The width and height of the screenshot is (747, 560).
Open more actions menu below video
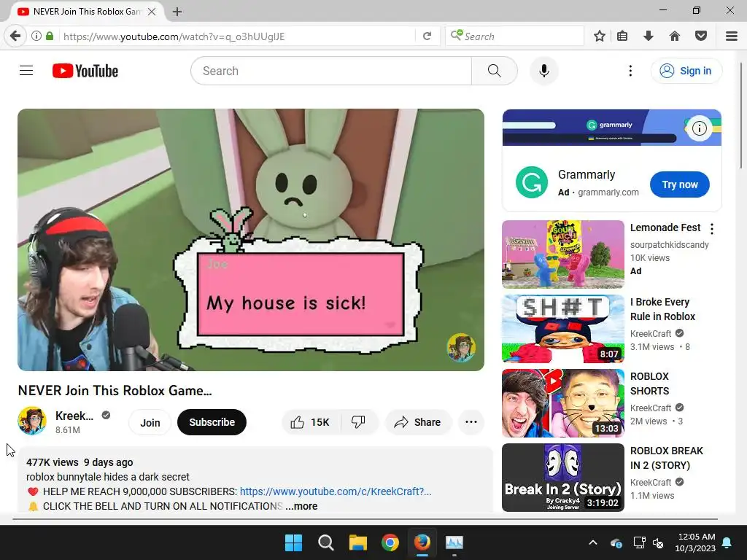(471, 422)
